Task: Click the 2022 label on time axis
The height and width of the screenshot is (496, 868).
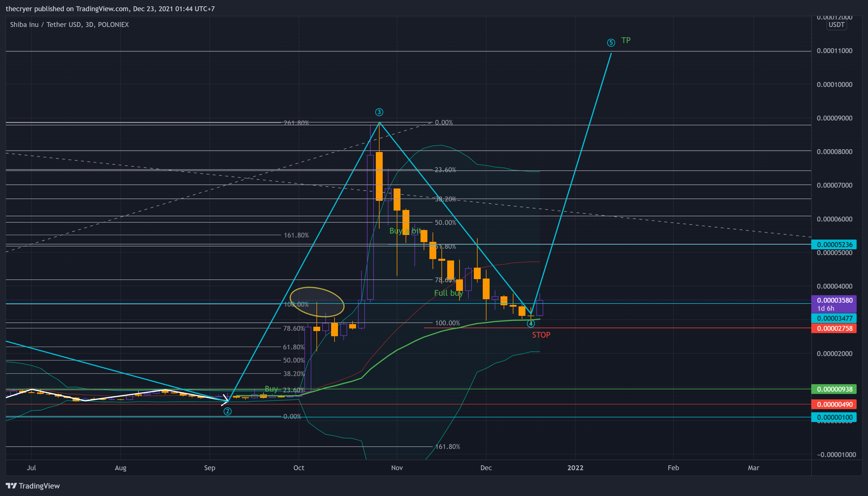Action: [x=575, y=468]
